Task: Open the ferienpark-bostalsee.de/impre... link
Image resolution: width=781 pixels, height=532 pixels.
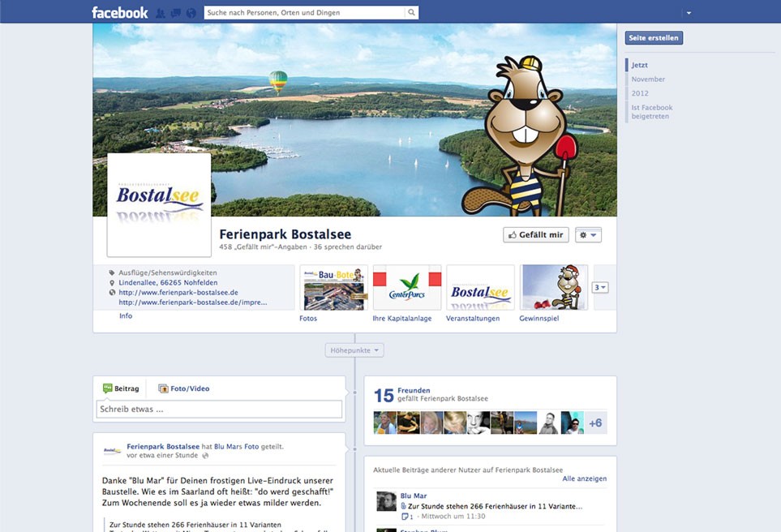Action: pyautogui.click(x=193, y=302)
